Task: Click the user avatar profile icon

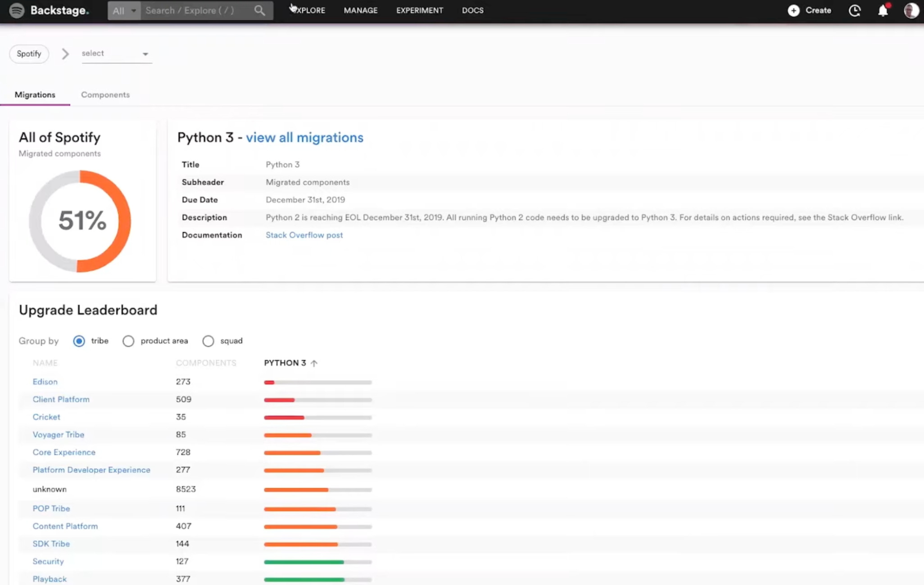Action: (x=911, y=10)
